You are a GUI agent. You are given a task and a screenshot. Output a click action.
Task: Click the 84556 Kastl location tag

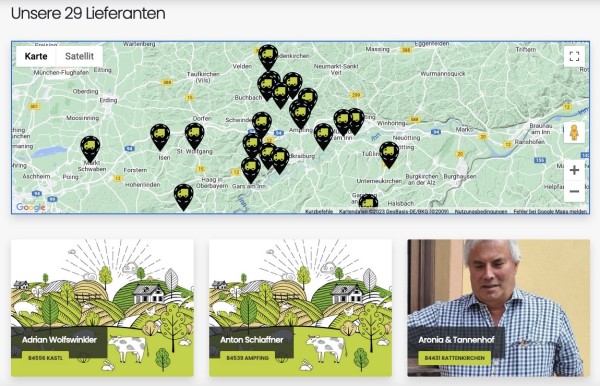pyautogui.click(x=45, y=358)
